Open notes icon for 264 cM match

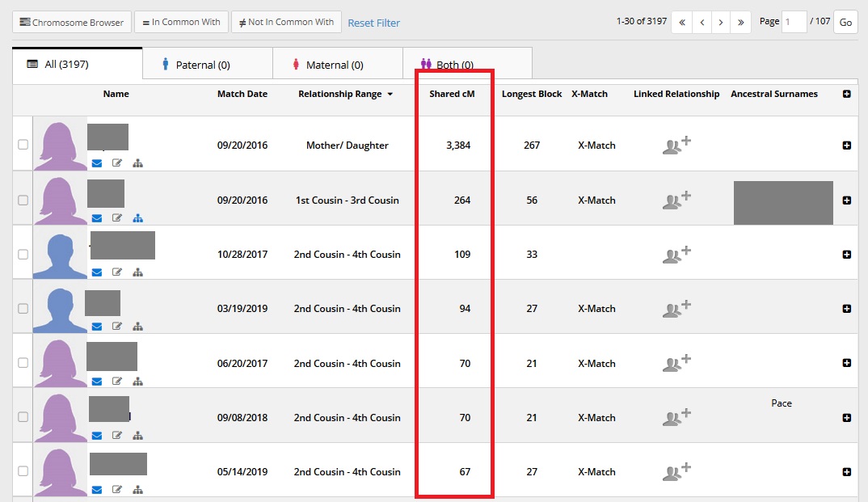click(x=117, y=218)
